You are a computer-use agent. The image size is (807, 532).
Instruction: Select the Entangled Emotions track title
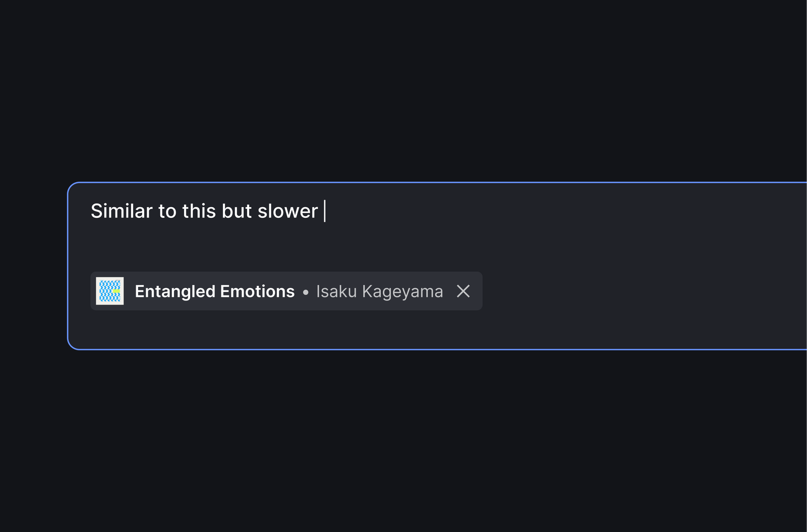(214, 291)
